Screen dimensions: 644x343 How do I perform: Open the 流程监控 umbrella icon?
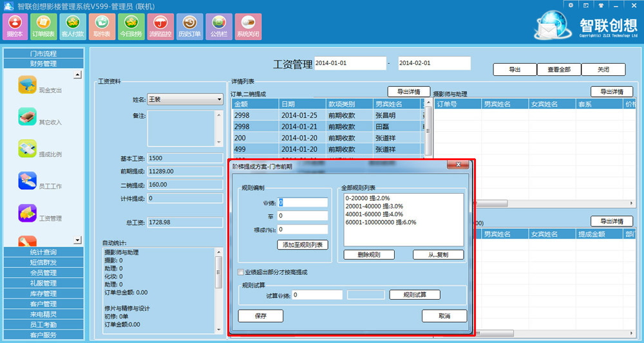click(160, 26)
